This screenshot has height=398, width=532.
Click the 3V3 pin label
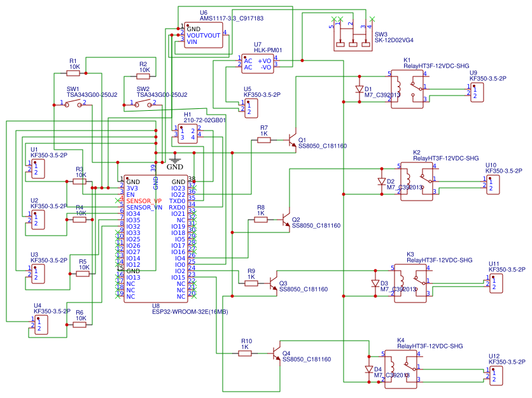click(x=132, y=188)
